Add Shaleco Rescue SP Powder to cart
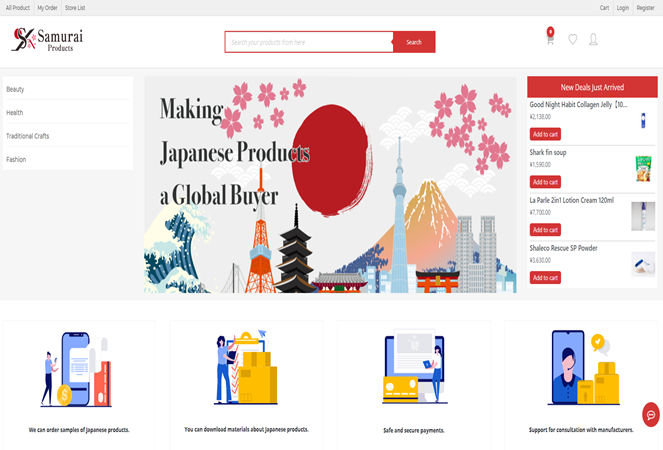The width and height of the screenshot is (663, 450). click(545, 277)
